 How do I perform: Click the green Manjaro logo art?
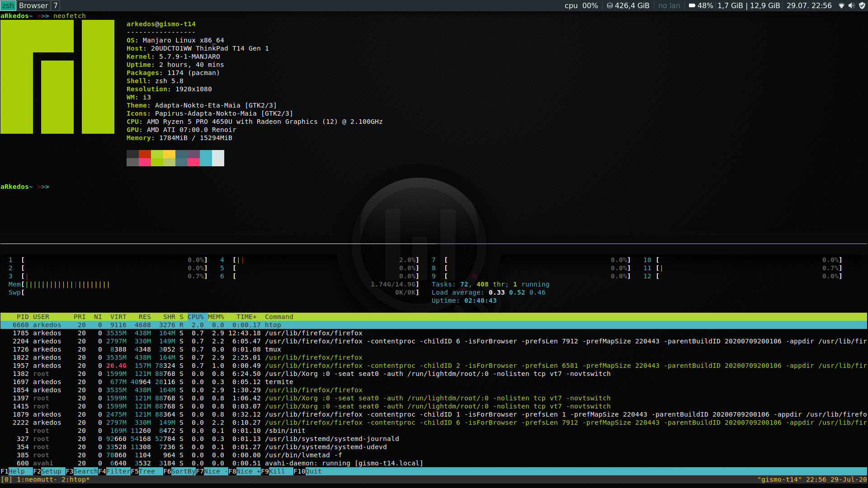click(57, 77)
